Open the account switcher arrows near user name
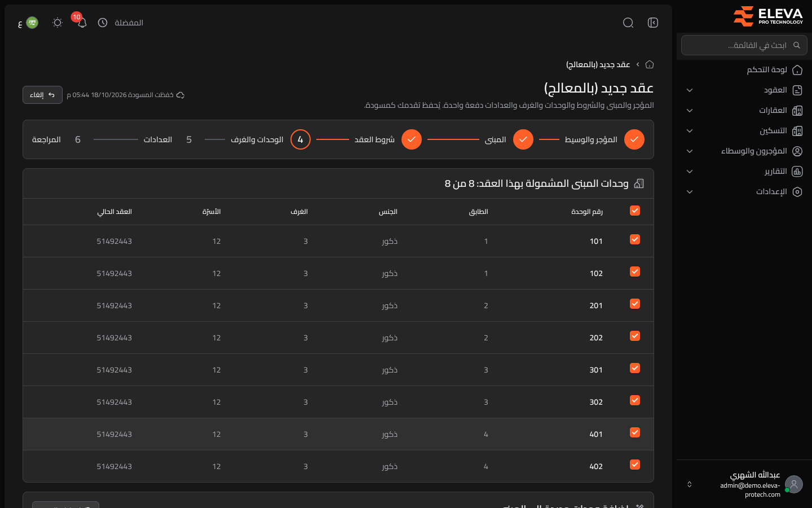Viewport: 812px width, 508px height. [x=689, y=484]
